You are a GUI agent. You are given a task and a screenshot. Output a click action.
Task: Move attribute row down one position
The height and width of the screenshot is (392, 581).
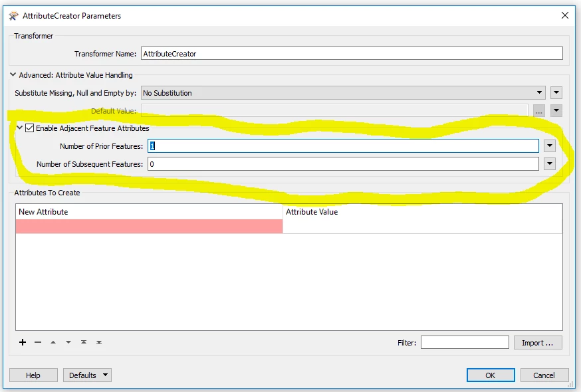click(x=68, y=342)
